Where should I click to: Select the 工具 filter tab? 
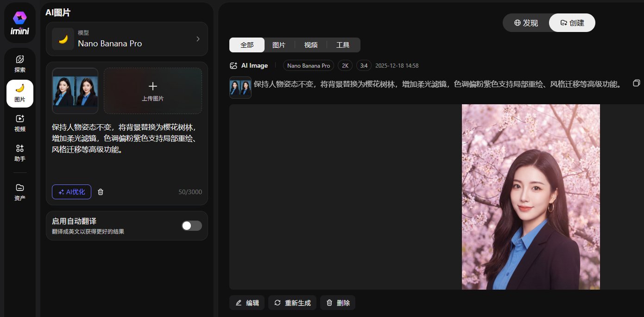click(343, 45)
